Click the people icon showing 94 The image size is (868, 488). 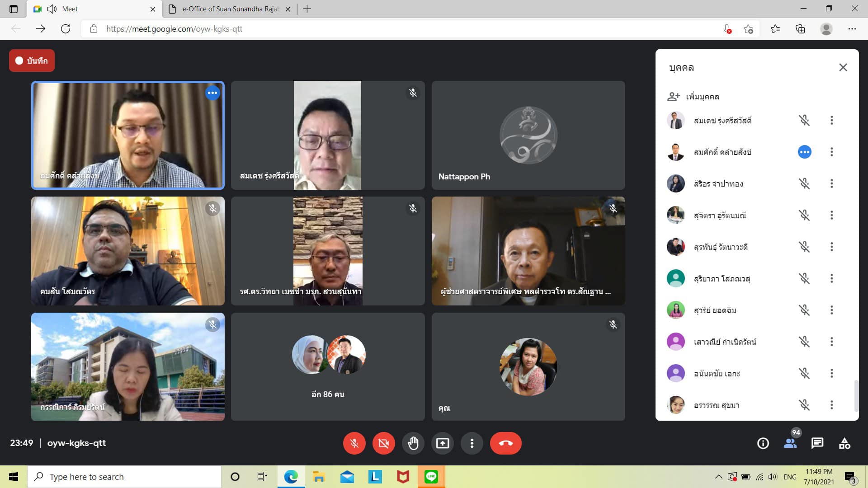point(790,443)
